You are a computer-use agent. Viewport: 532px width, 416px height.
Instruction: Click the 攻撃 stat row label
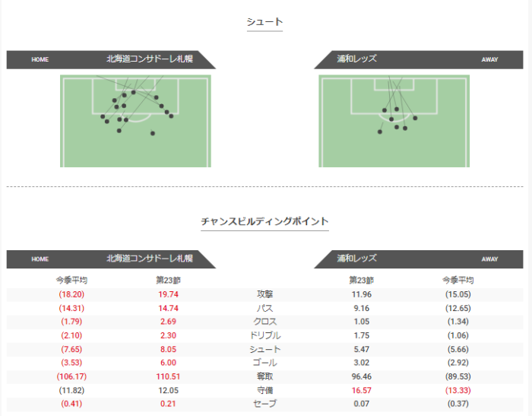tap(264, 294)
